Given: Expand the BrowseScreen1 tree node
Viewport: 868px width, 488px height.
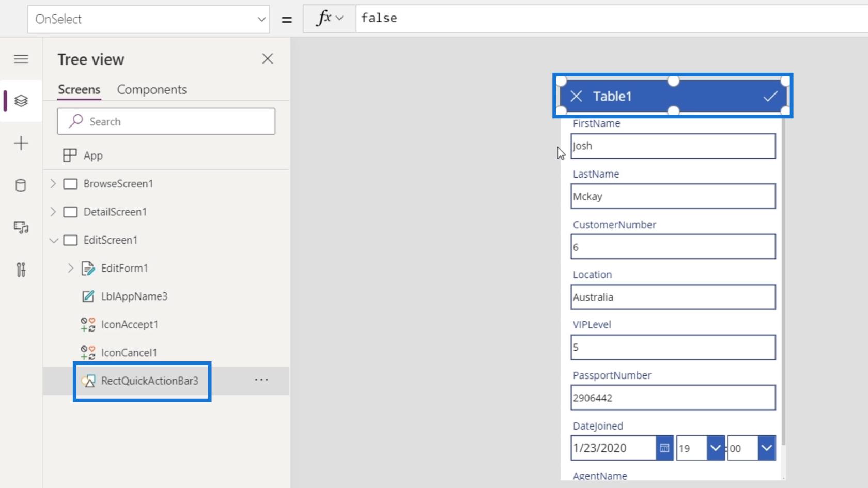Looking at the screenshot, I should (x=53, y=184).
